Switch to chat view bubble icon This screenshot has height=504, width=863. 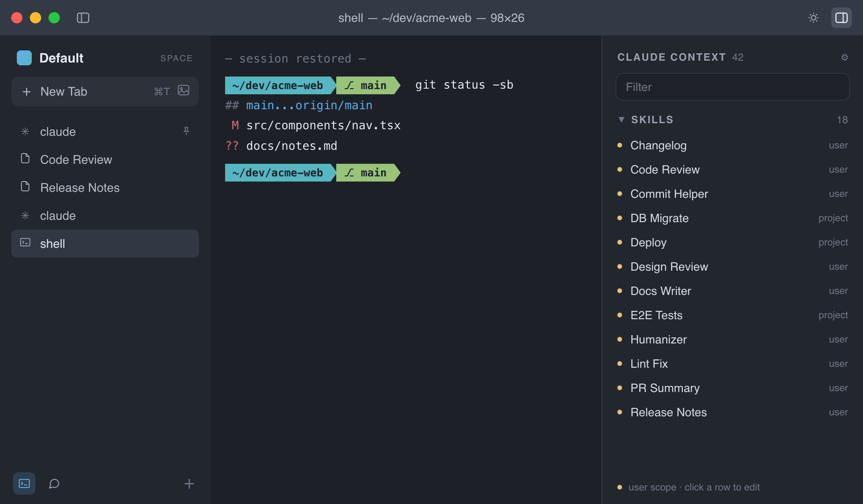point(54,483)
